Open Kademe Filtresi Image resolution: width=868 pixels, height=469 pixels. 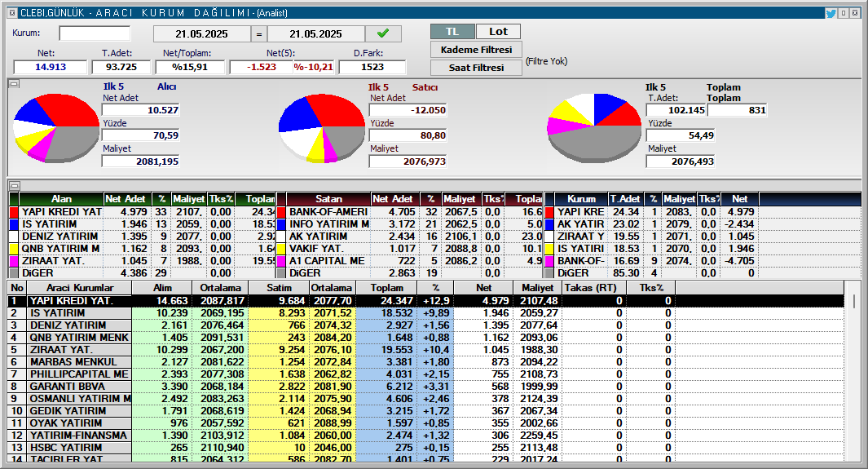tap(476, 50)
